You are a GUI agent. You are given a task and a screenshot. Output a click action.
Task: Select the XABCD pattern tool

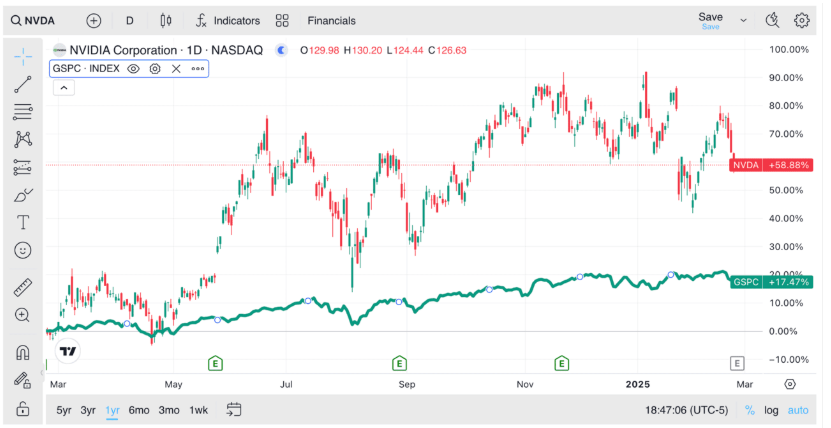point(23,139)
